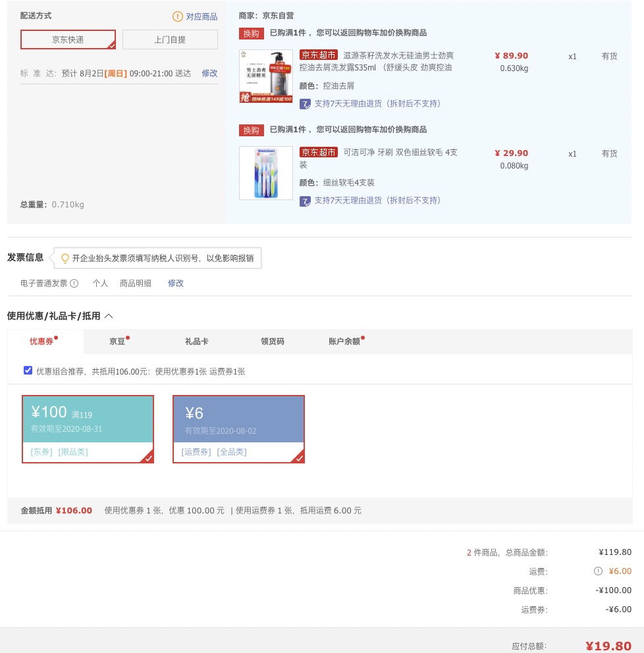Click the toothbrush product thumbnail
This screenshot has height=653, width=644.
tap(266, 173)
